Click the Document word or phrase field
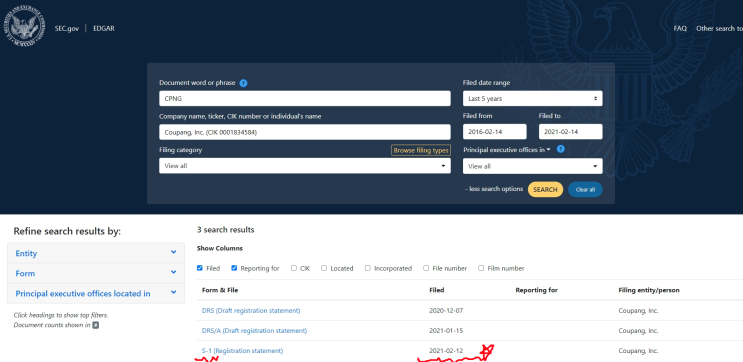Image resolution: width=743 pixels, height=362 pixels. click(x=305, y=99)
